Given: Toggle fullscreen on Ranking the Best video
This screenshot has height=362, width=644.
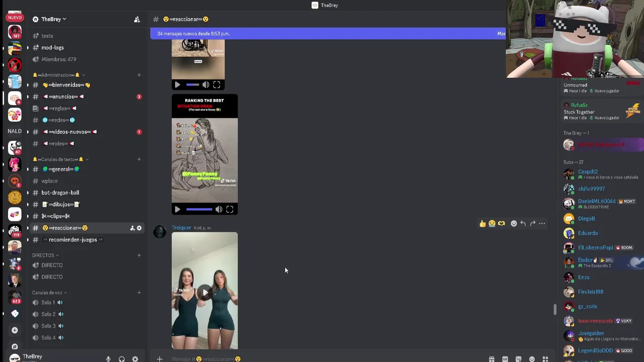Looking at the screenshot, I should (230, 209).
